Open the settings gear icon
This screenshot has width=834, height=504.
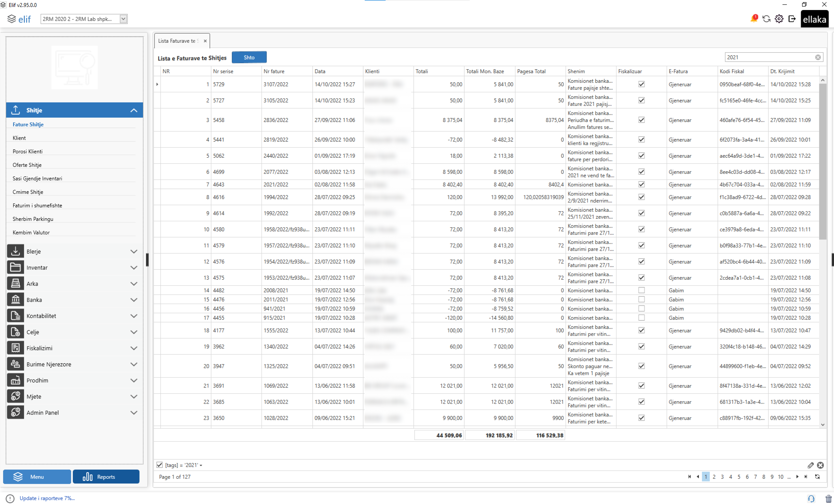[x=779, y=19]
